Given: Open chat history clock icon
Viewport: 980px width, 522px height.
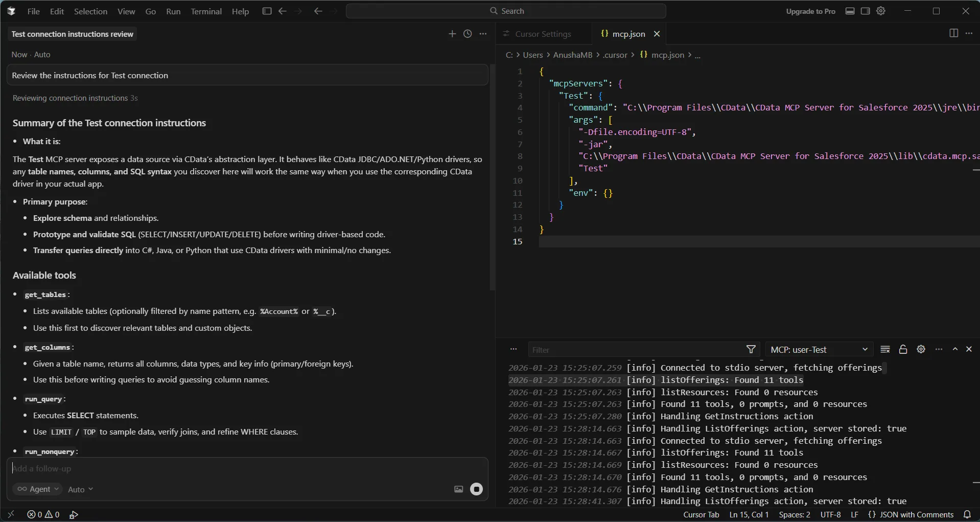Looking at the screenshot, I should pos(468,34).
